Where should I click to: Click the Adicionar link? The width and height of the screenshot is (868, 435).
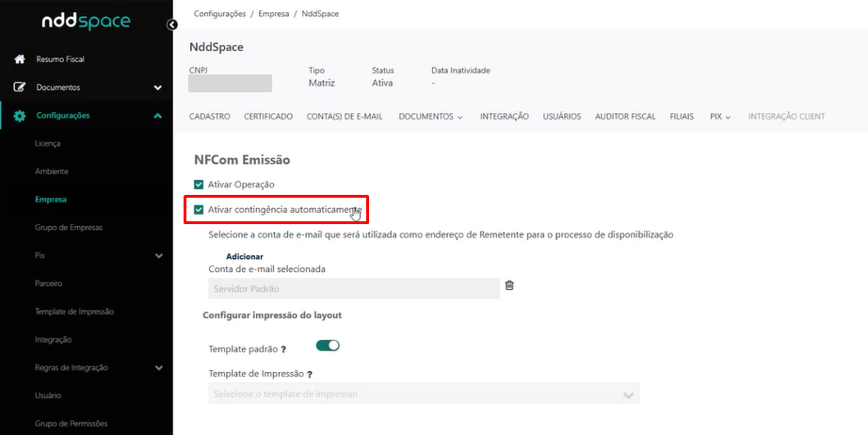tap(244, 256)
